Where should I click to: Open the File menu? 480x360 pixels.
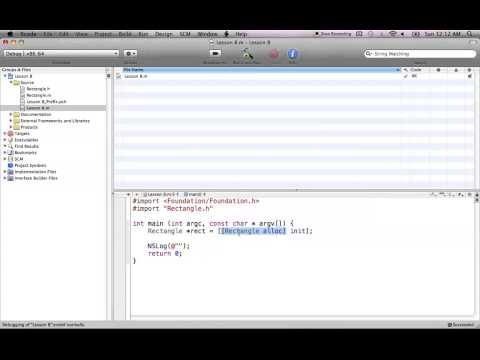pyautogui.click(x=48, y=34)
